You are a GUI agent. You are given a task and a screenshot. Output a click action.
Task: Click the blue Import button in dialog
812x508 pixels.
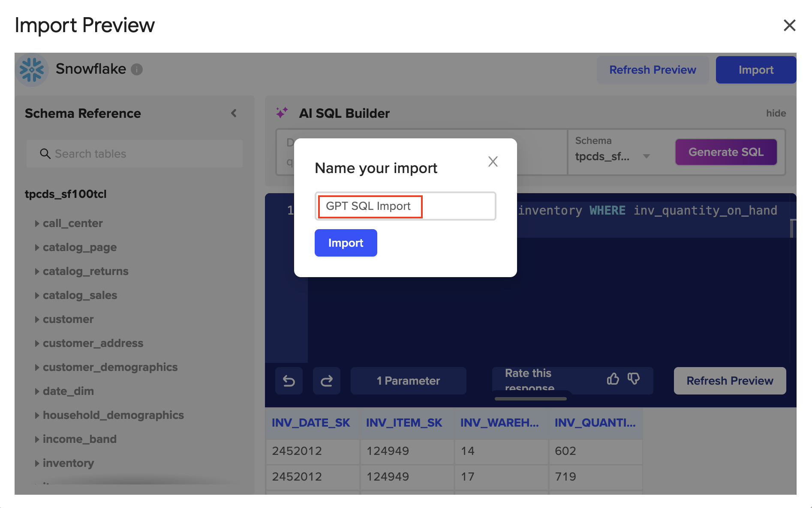coord(346,243)
